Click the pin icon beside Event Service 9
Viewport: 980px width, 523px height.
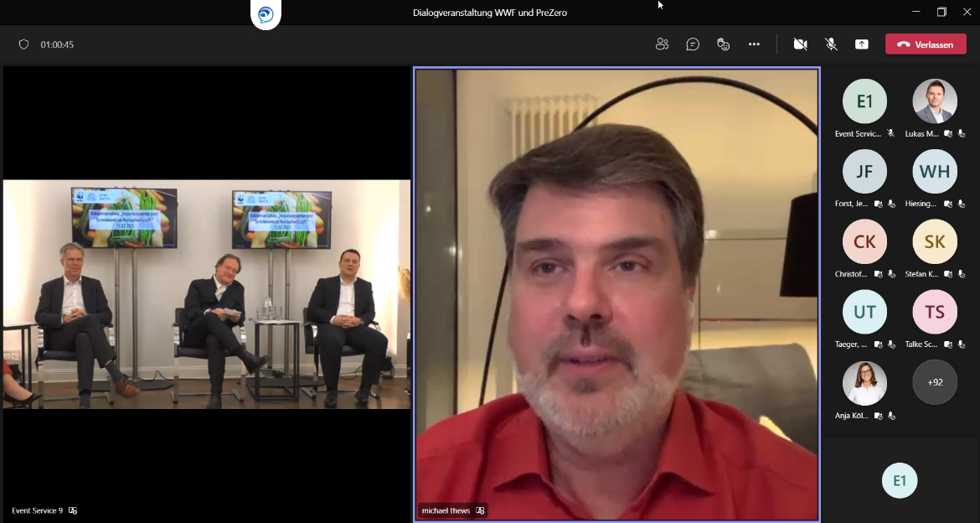(73, 510)
